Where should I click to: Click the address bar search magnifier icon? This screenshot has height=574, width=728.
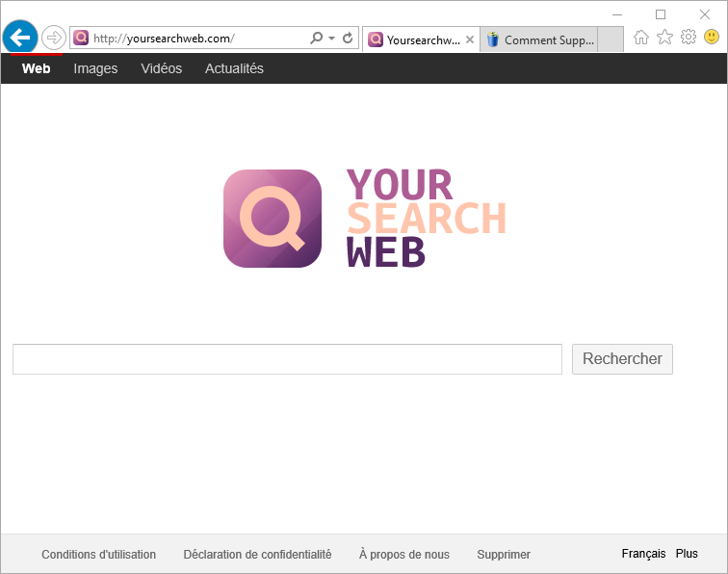tap(316, 38)
